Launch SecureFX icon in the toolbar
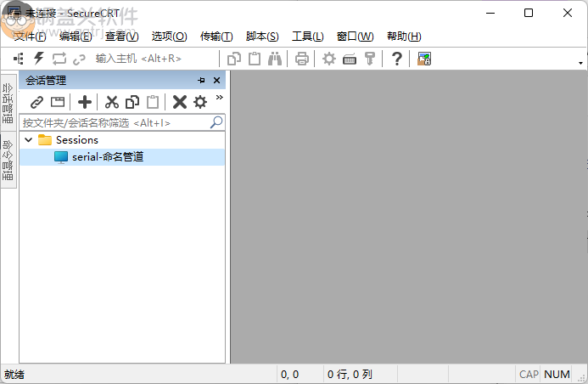Image resolution: width=588 pixels, height=384 pixels. [424, 59]
